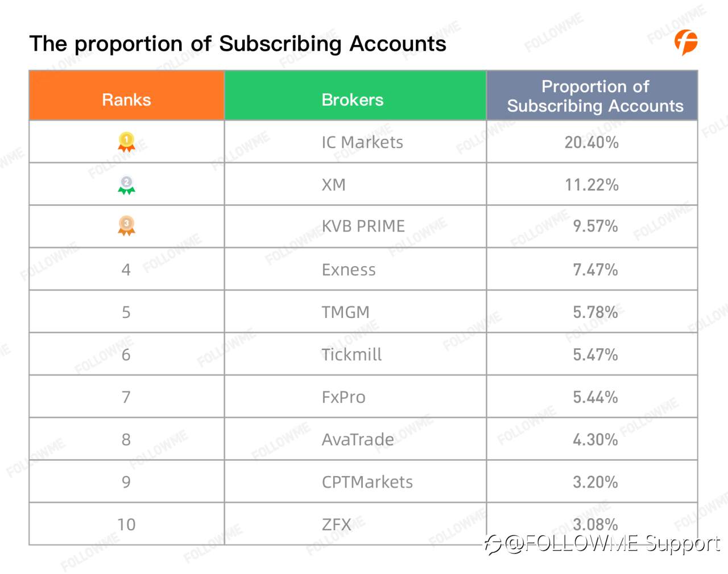The image size is (728, 574).
Task: Click the silver second-place medal icon
Action: [126, 185]
